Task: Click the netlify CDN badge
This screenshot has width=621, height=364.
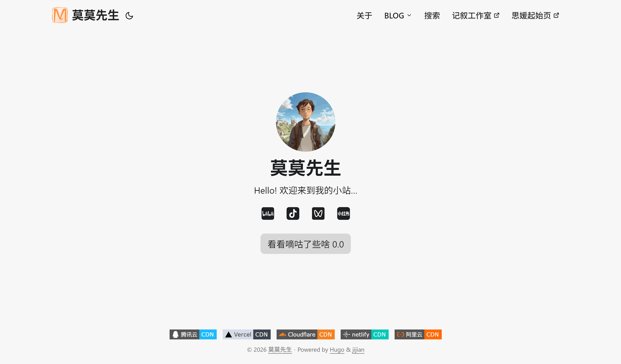Action: pyautogui.click(x=365, y=335)
